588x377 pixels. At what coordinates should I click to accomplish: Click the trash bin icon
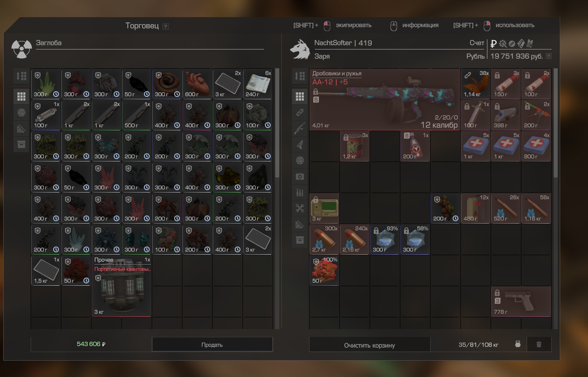[x=539, y=344]
